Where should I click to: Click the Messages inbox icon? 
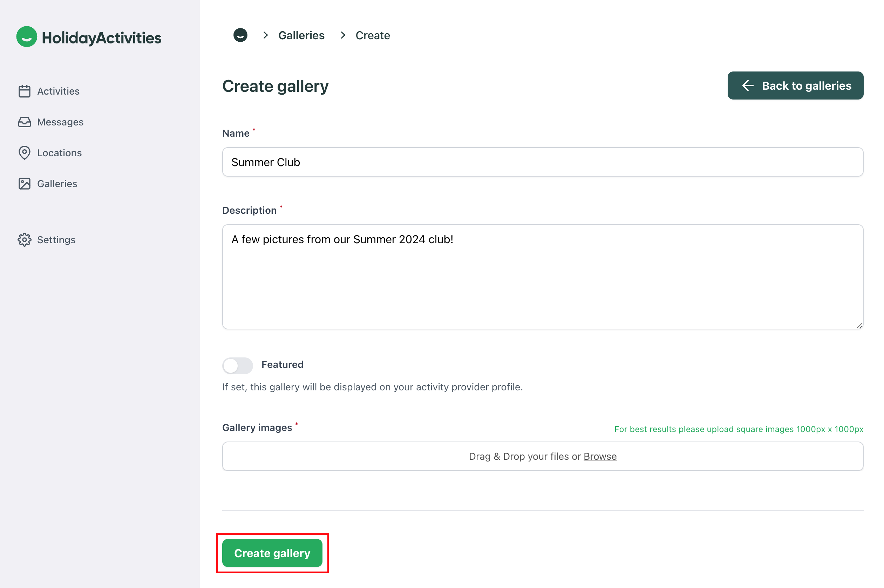pyautogui.click(x=25, y=122)
